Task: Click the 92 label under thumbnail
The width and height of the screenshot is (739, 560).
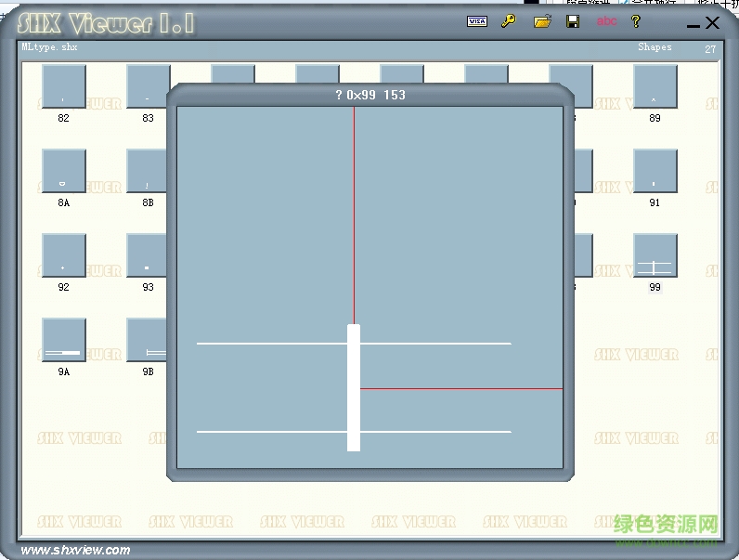Action: pyautogui.click(x=64, y=287)
